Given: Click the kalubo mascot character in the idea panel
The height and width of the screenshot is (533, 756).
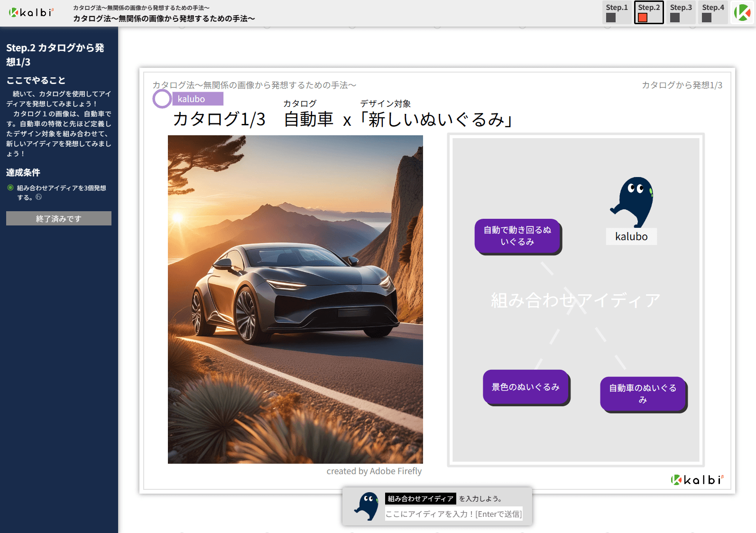Looking at the screenshot, I should tap(632, 202).
